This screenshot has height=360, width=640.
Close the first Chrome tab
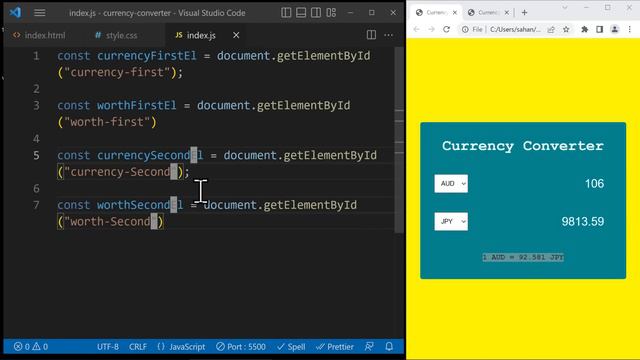[455, 13]
